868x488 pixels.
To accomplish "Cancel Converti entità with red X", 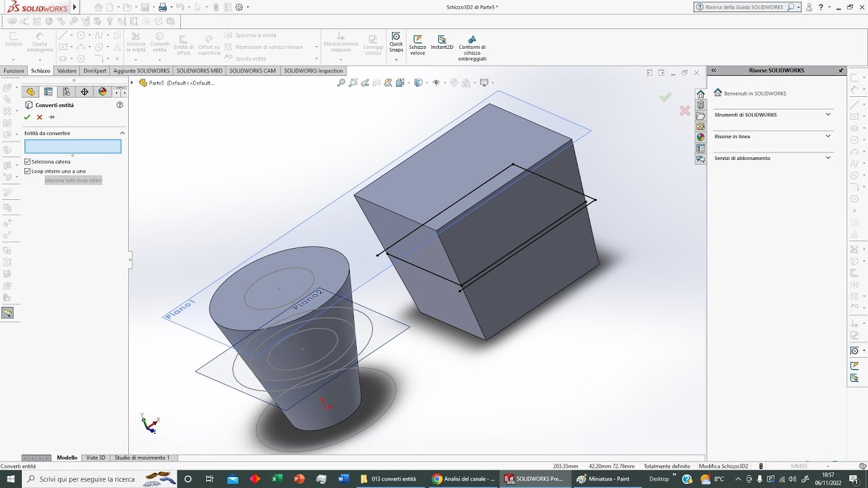I will 39,117.
